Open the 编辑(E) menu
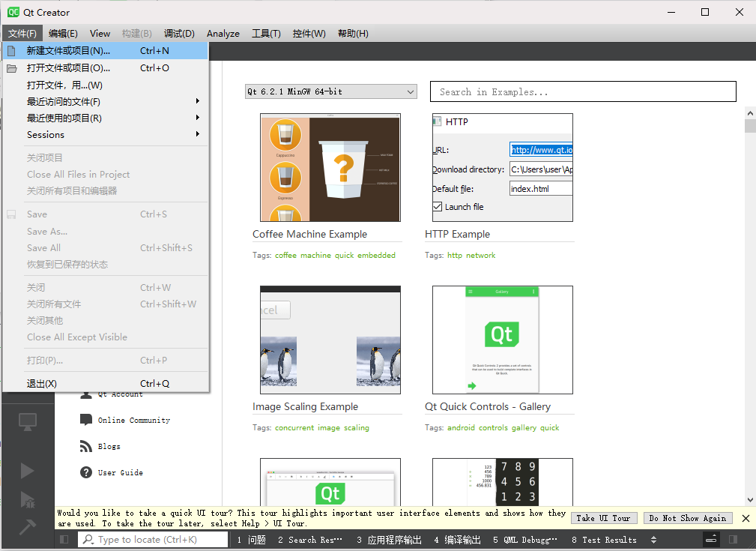The image size is (756, 551). [x=63, y=33]
